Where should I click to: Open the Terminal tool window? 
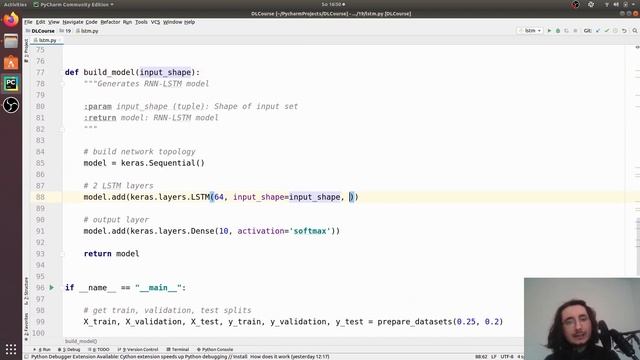coord(178,349)
